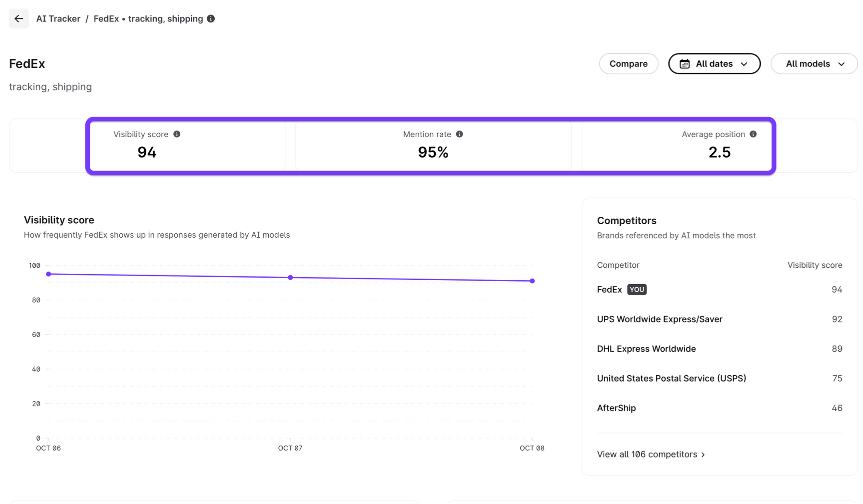Click UPS Worldwide Express/Saver competitor
Image resolution: width=863 pixels, height=504 pixels.
coord(659,319)
